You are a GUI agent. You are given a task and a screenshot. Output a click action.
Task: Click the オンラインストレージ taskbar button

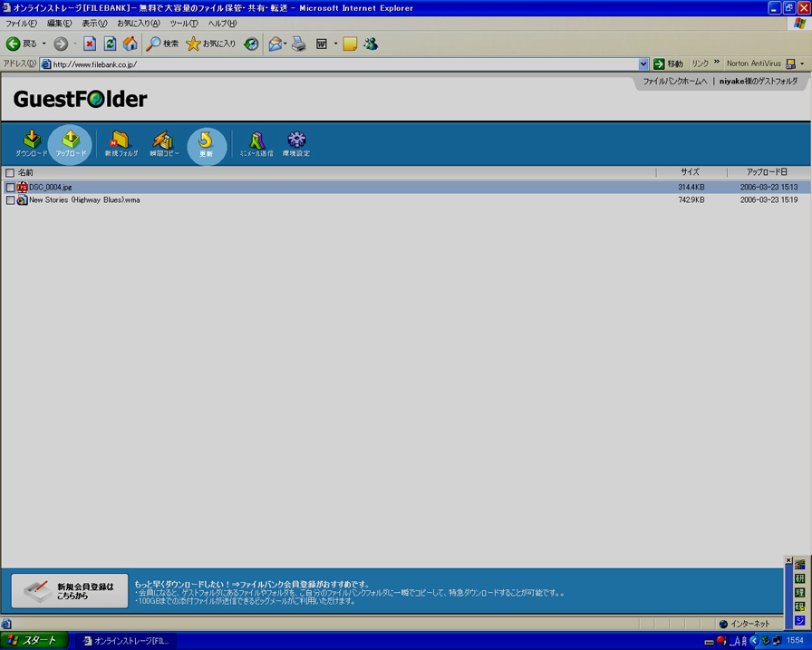(126, 641)
